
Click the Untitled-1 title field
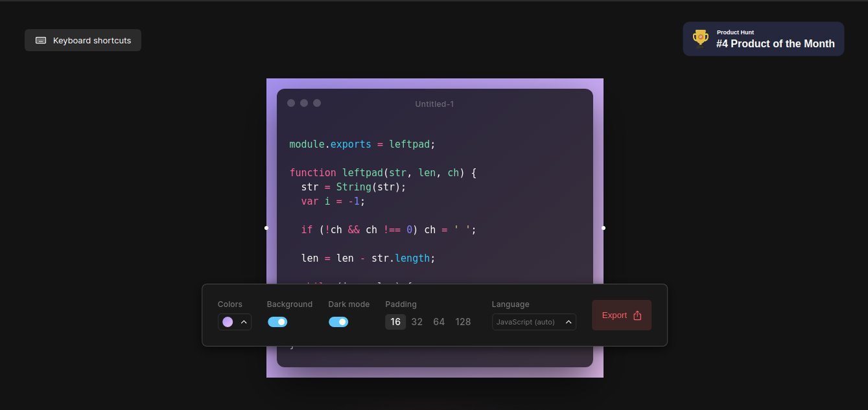[434, 104]
